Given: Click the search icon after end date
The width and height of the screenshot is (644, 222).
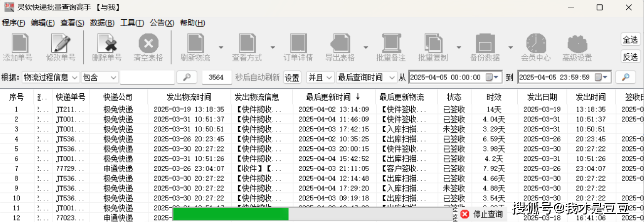Looking at the screenshot, I should [625, 77].
